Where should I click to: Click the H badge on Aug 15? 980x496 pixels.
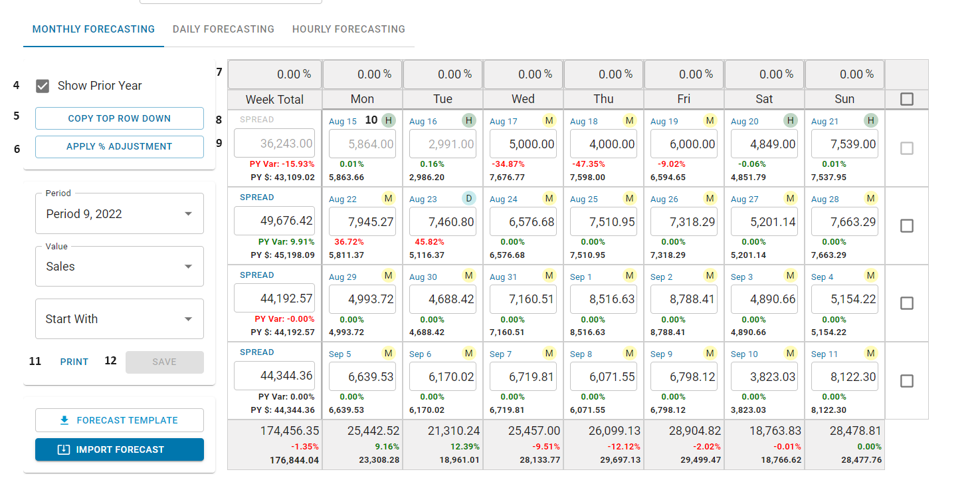coord(389,120)
